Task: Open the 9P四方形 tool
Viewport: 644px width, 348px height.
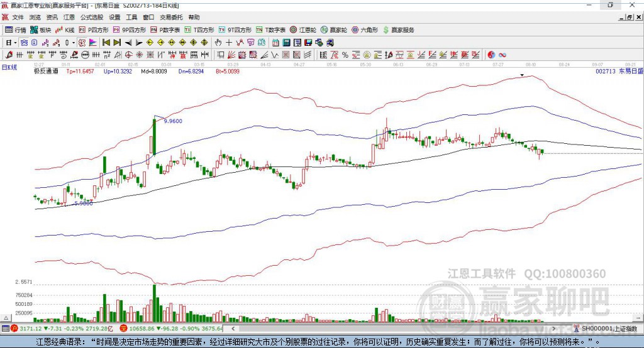Action: coord(130,30)
